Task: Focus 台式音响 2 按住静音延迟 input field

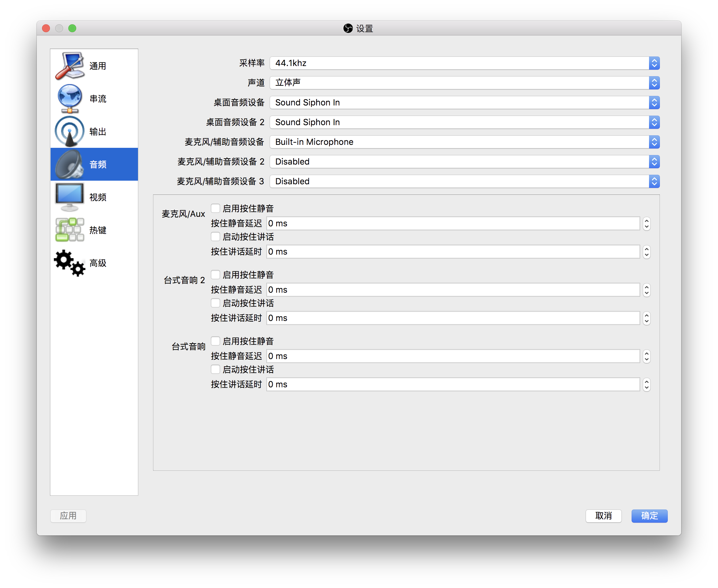Action: (x=453, y=290)
